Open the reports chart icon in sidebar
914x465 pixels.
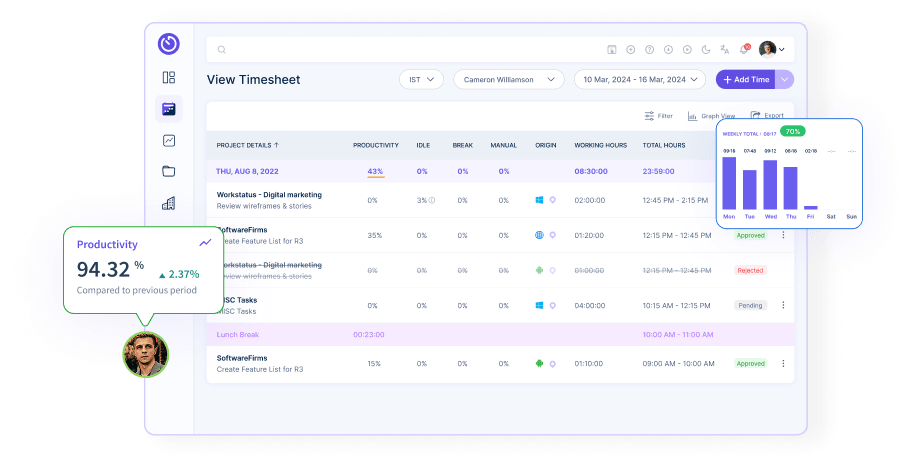[168, 141]
